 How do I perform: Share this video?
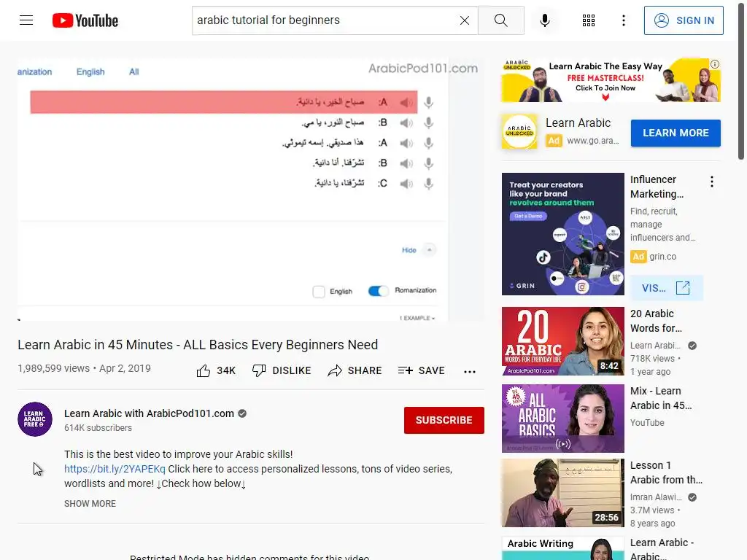coord(355,370)
